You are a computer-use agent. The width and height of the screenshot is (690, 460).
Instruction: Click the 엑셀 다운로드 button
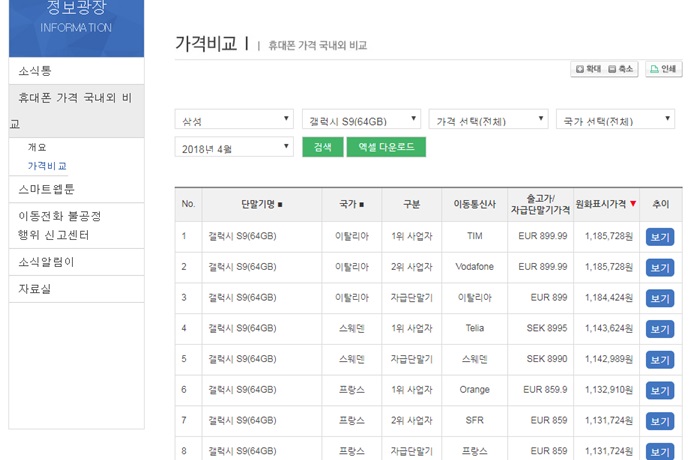coord(386,147)
